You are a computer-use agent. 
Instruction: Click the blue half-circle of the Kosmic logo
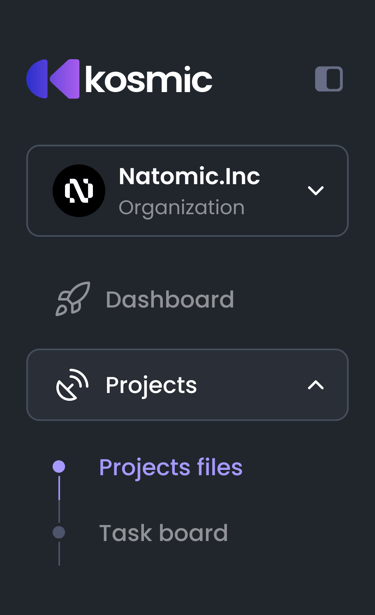(37, 79)
